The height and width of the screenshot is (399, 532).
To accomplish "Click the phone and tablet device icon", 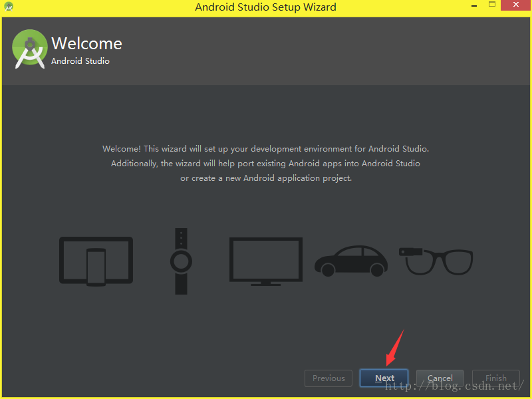I will tap(96, 261).
